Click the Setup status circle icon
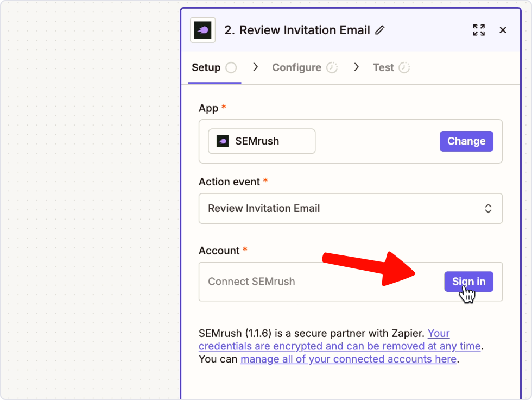532x400 pixels. coord(231,67)
